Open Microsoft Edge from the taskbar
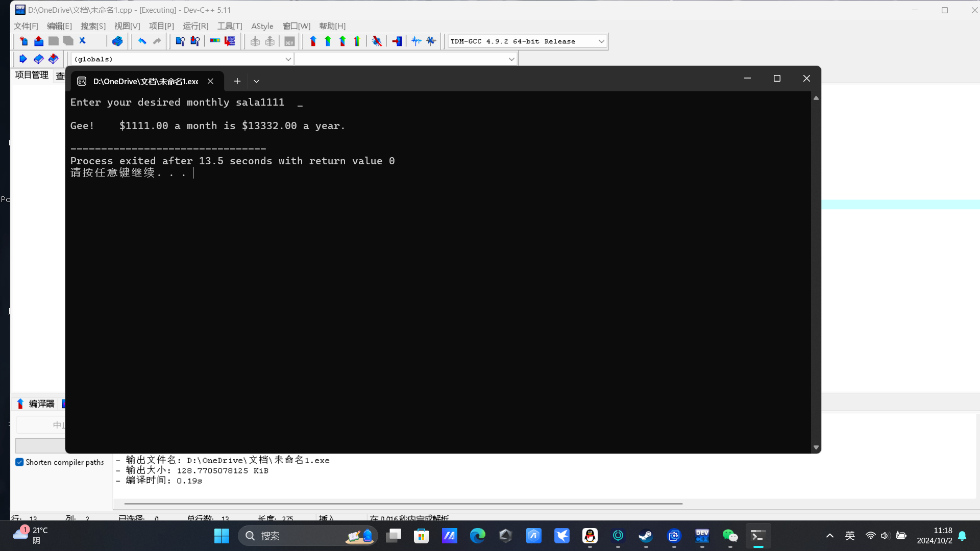Viewport: 980px width, 551px height. point(477,536)
